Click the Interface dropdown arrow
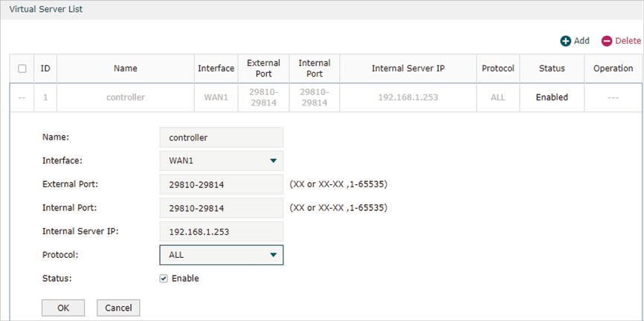Image resolution: width=644 pixels, height=321 pixels. point(273,161)
